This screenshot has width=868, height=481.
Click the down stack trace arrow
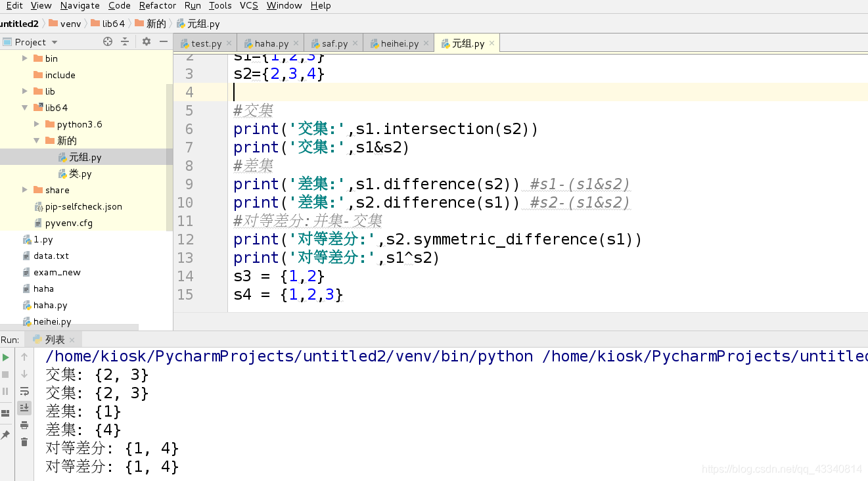(24, 374)
